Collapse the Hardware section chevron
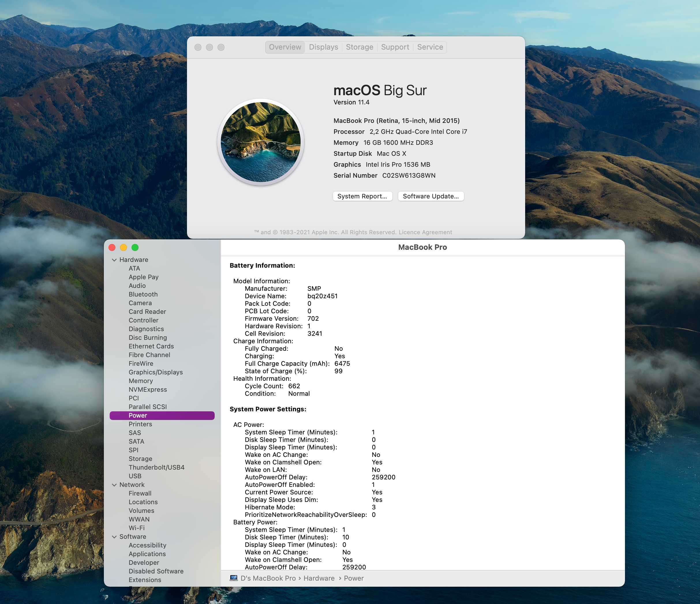 tap(114, 260)
